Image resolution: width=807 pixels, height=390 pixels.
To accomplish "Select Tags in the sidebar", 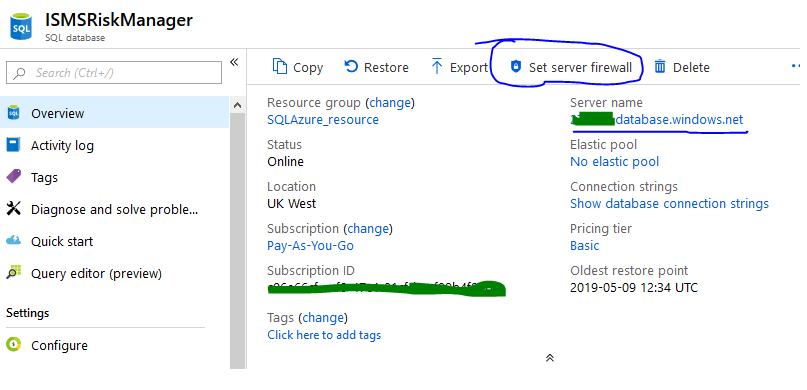I will (x=115, y=177).
